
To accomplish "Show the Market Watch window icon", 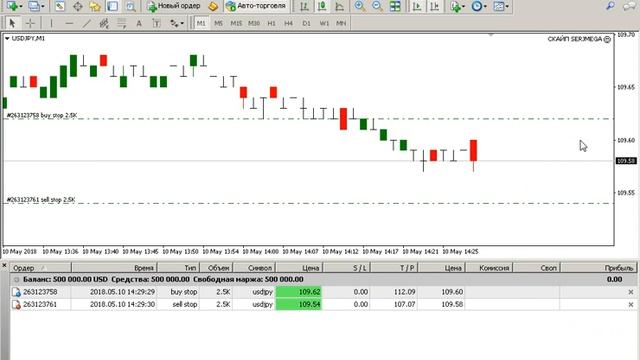I will [60, 6].
